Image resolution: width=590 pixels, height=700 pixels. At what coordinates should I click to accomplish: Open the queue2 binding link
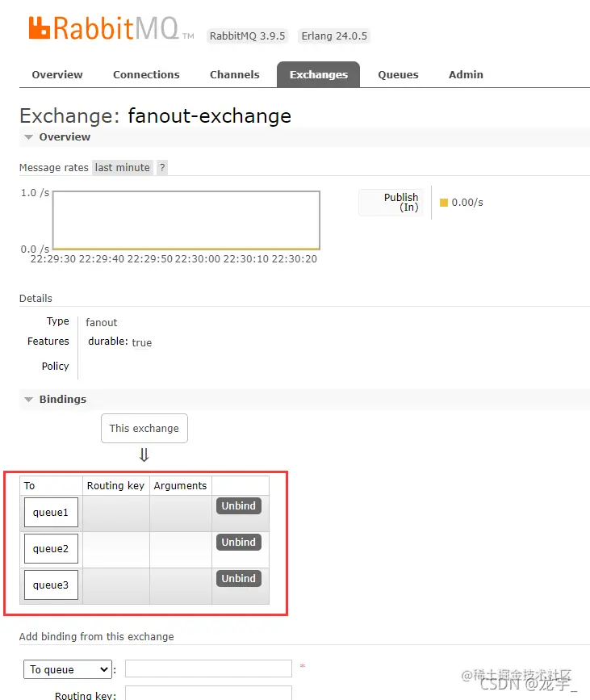51,548
